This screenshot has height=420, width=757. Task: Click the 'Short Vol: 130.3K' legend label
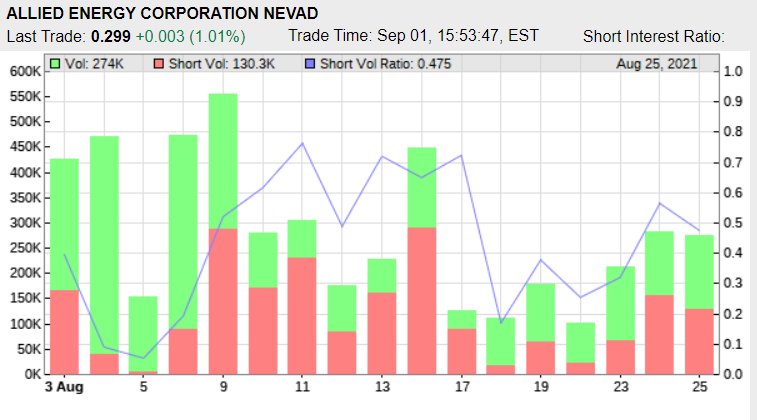222,64
